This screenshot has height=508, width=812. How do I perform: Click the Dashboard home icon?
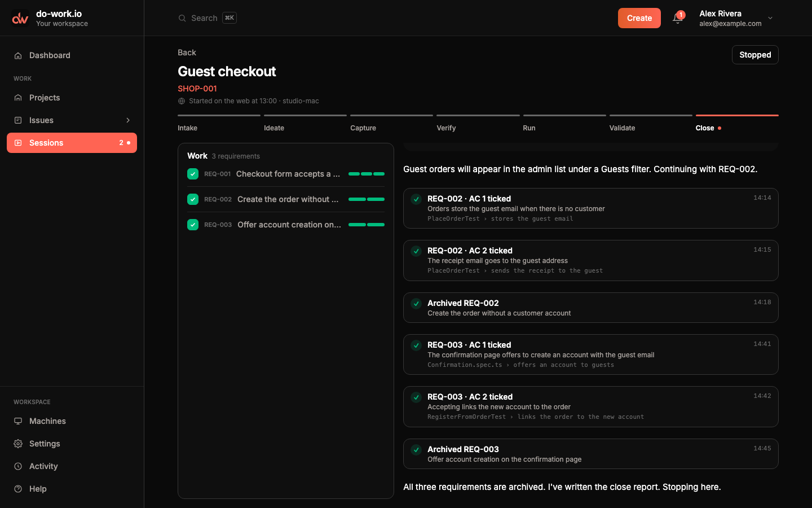[x=18, y=55]
